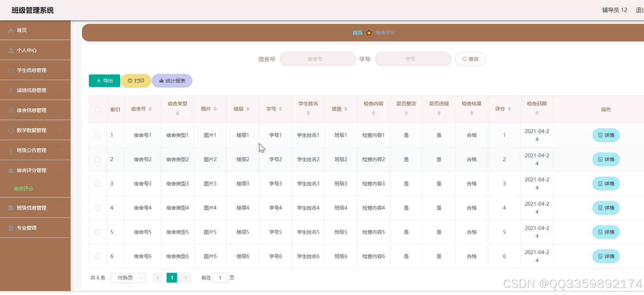Expand the 班级信息管理 submenu arrow
Viewport: 644px width, 295px height.
pyautogui.click(x=62, y=207)
